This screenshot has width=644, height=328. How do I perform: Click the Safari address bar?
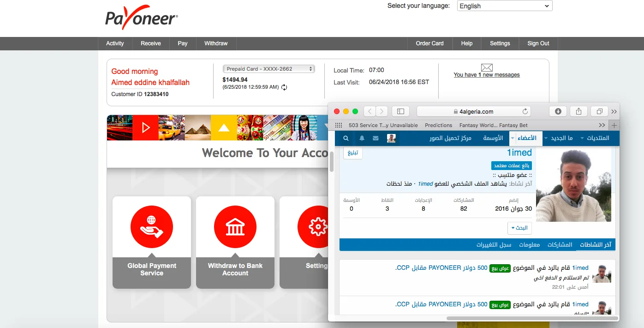pyautogui.click(x=473, y=111)
